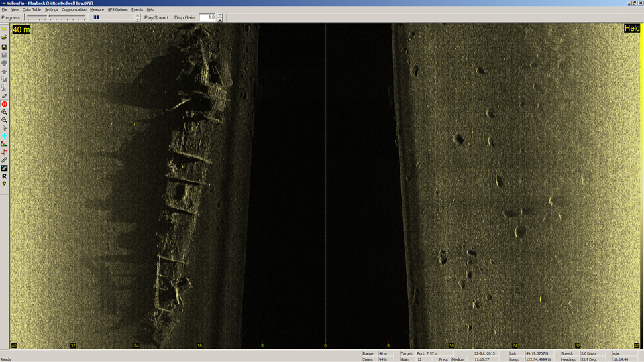Click the bold R icon in sidebar
644x362 pixels.
tap(4, 176)
